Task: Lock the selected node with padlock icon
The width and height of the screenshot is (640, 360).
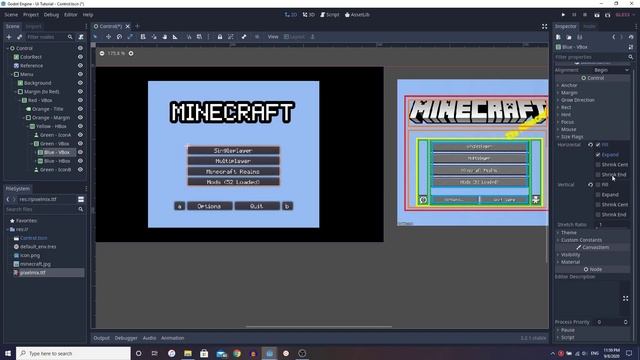Action: pyautogui.click(x=220, y=37)
